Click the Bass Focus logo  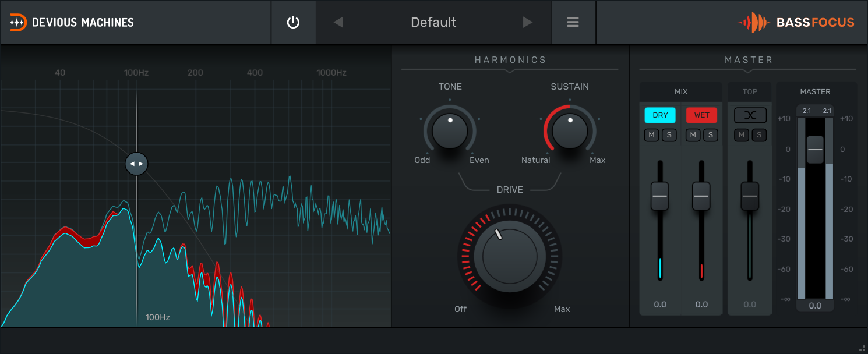(x=796, y=23)
